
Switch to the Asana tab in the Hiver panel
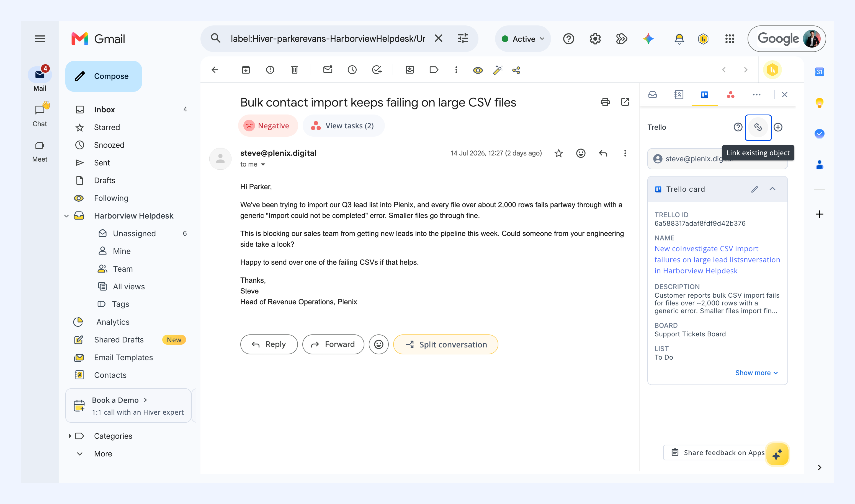click(x=731, y=95)
